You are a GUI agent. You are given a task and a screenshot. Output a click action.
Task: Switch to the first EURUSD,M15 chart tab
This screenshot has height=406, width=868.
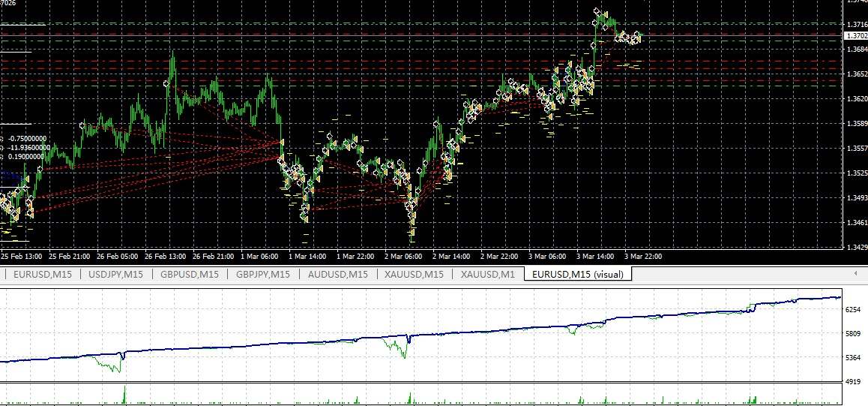tap(43, 274)
